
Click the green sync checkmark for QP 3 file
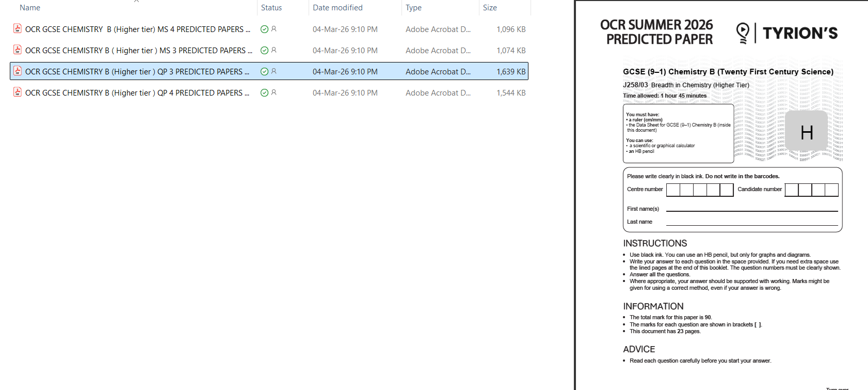[264, 72]
